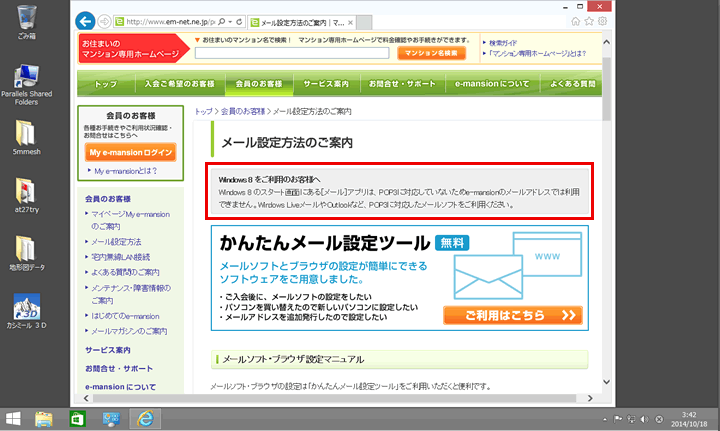Click 会員のお客様 breadcrumb link
The image size is (720, 431).
coord(243,111)
